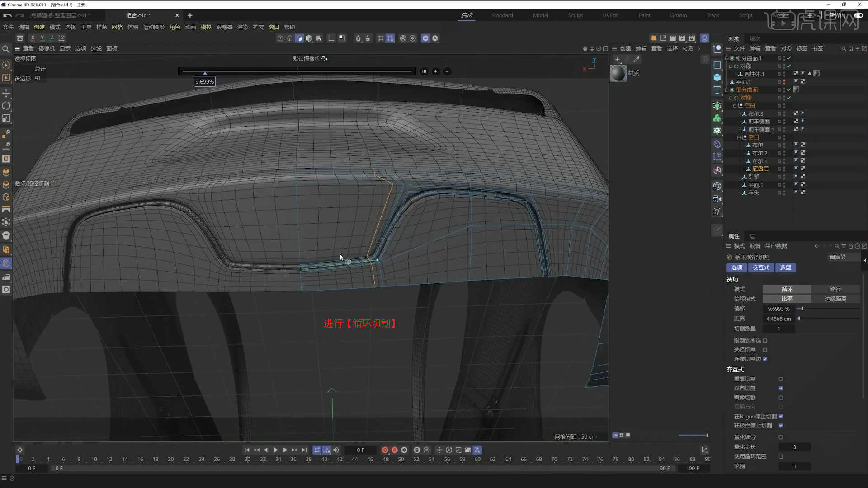Screen dimensions: 868x488
Task: Click loop cut position slider bar in viewport
Action: point(297,71)
